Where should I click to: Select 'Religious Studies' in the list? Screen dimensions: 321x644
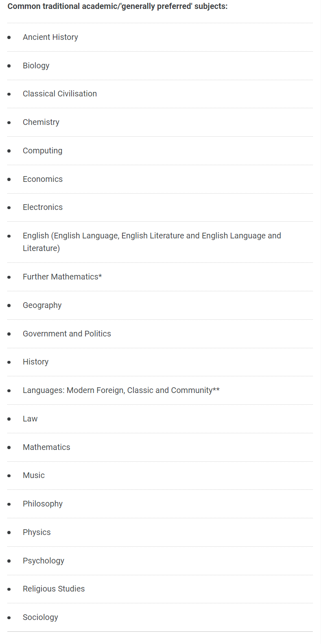point(54,589)
